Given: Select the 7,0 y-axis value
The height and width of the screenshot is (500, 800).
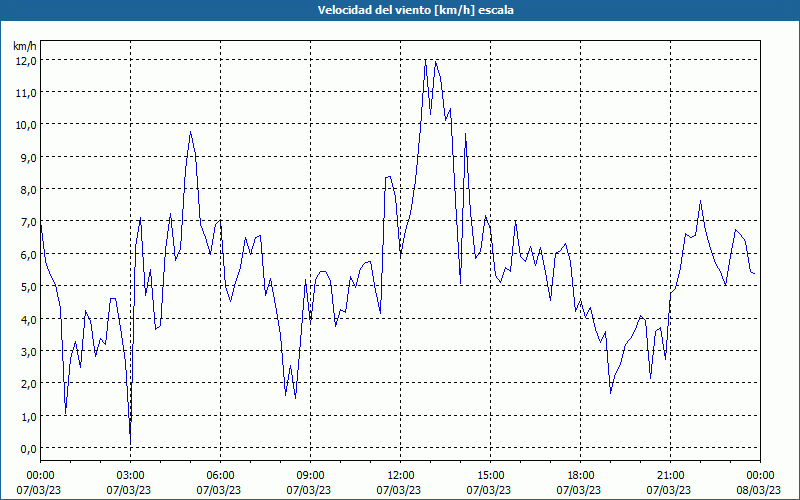Looking at the screenshot, I should 28,222.
